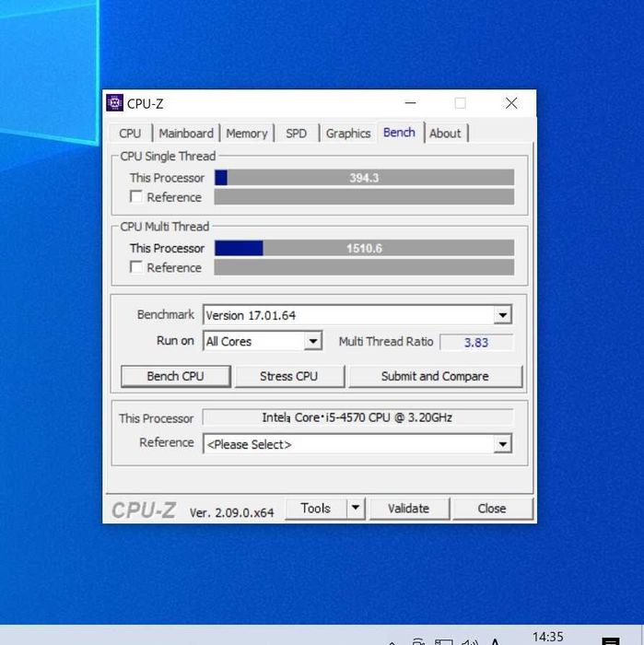Open the About tab
Viewport: 644px width, 645px height.
445,134
